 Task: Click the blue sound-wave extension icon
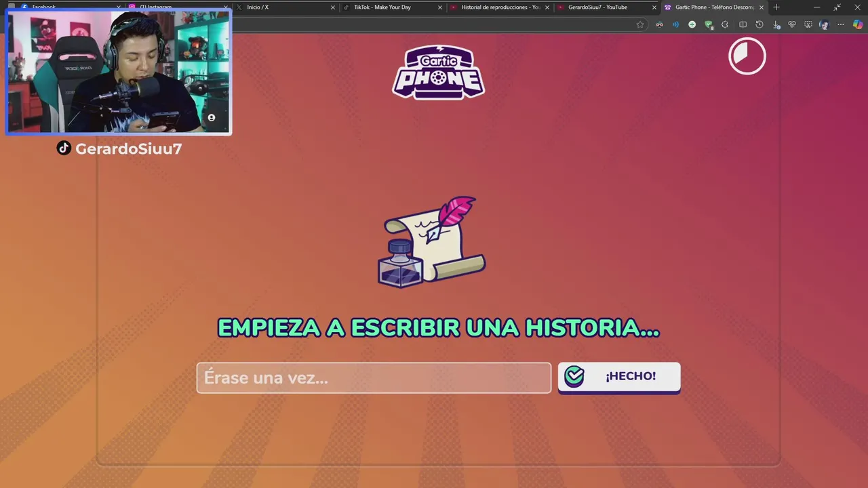tap(675, 24)
